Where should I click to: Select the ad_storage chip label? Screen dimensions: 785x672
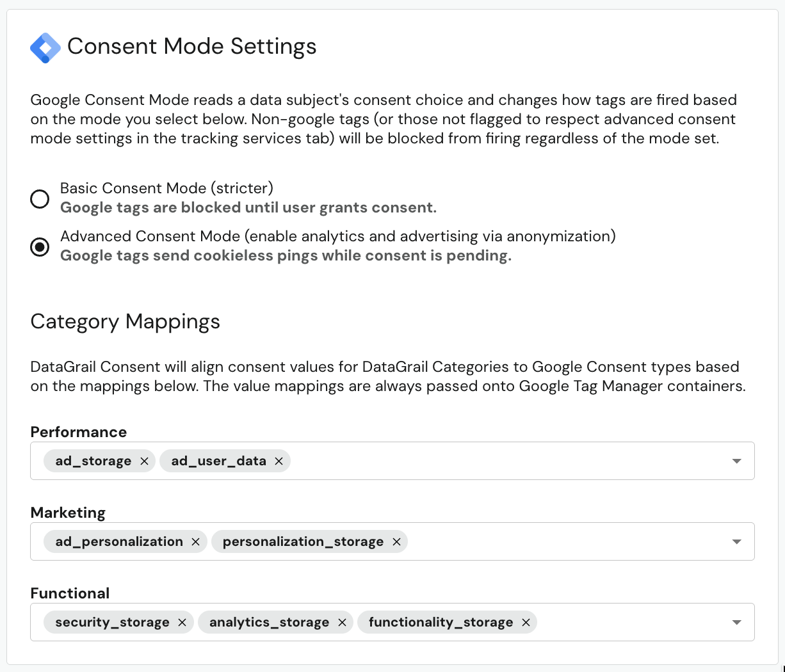[92, 461]
